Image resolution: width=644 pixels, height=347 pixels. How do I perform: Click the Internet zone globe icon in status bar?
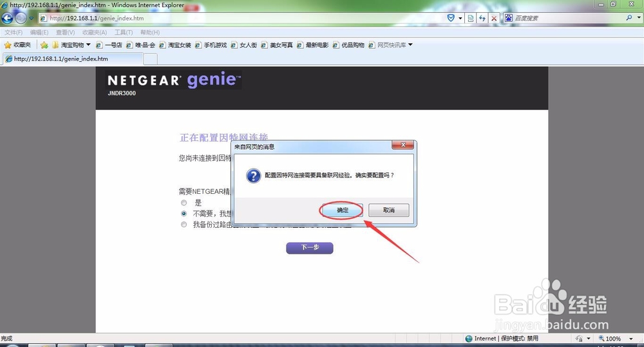tap(469, 339)
